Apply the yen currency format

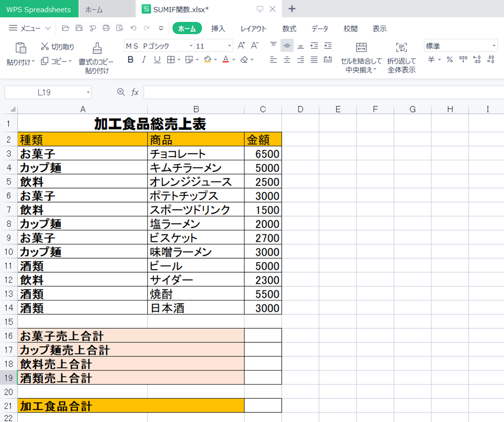(x=431, y=59)
